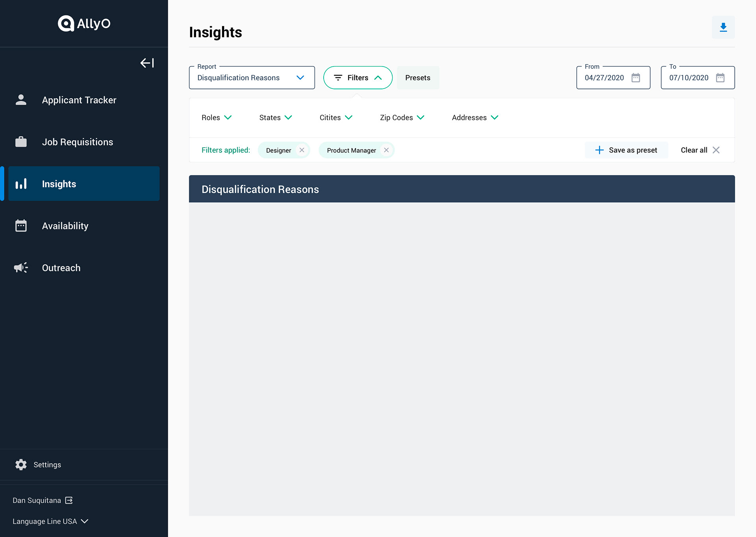The width and height of the screenshot is (756, 537).
Task: Click the Disqualification Reasons panel header
Action: click(462, 189)
